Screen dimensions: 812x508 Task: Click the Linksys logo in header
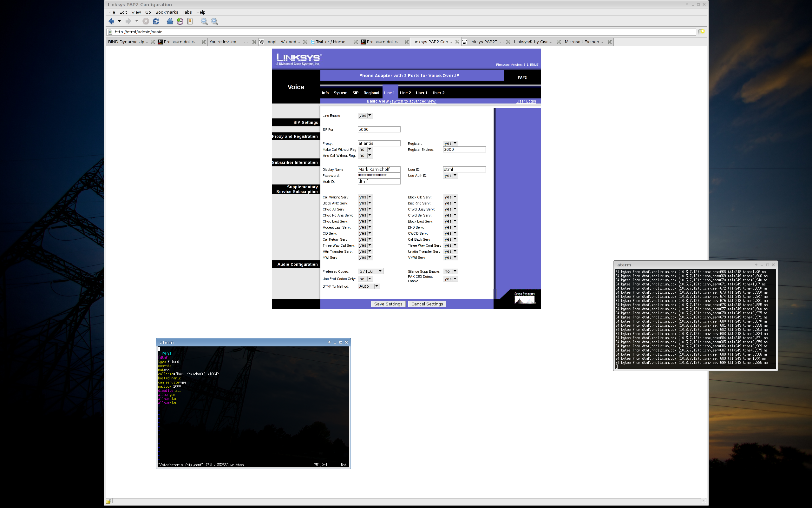pyautogui.click(x=298, y=59)
